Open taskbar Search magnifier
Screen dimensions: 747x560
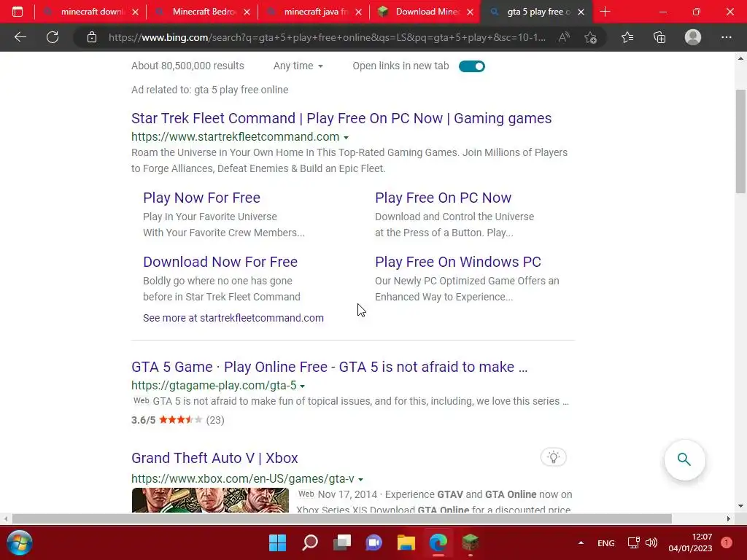pos(310,542)
